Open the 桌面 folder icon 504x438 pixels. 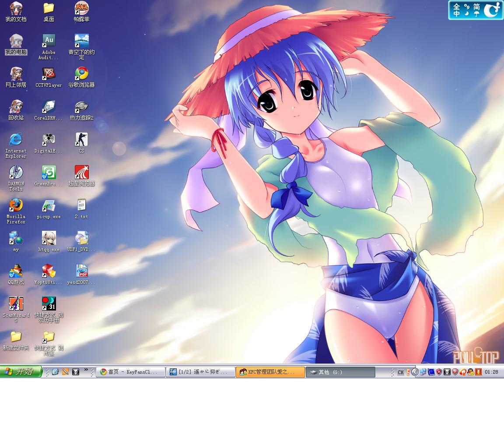pyautogui.click(x=49, y=12)
